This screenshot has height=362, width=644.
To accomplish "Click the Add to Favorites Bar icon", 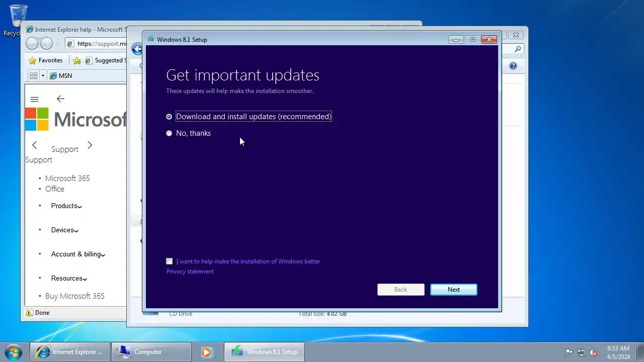I will click(77, 60).
